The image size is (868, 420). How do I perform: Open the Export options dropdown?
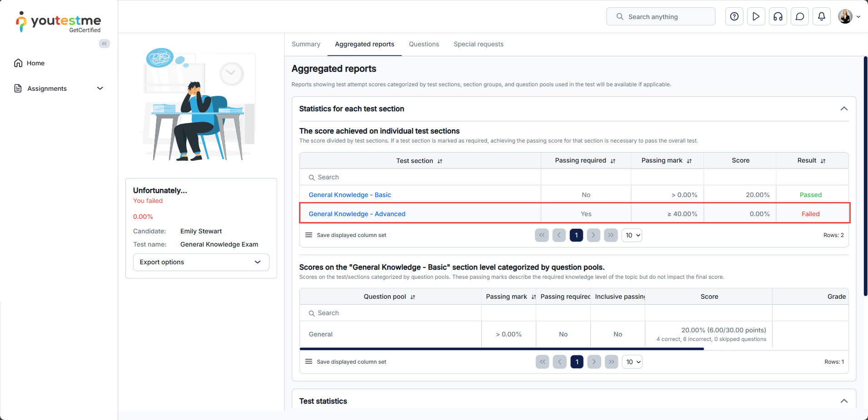pyautogui.click(x=201, y=262)
